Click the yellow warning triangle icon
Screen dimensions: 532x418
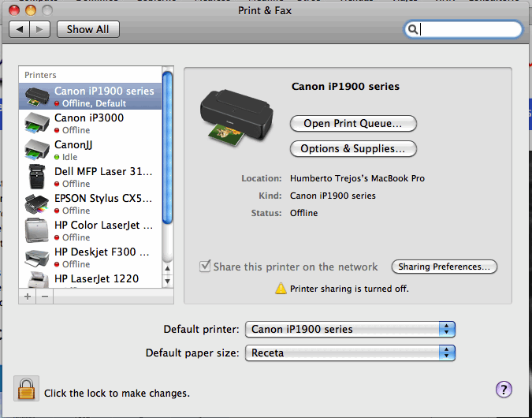click(x=281, y=289)
